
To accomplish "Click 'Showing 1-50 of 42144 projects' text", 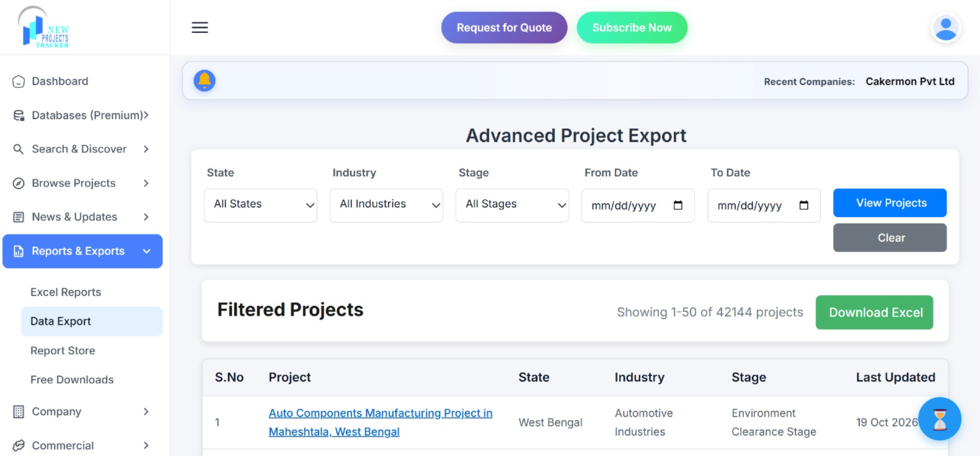I will pos(710,312).
